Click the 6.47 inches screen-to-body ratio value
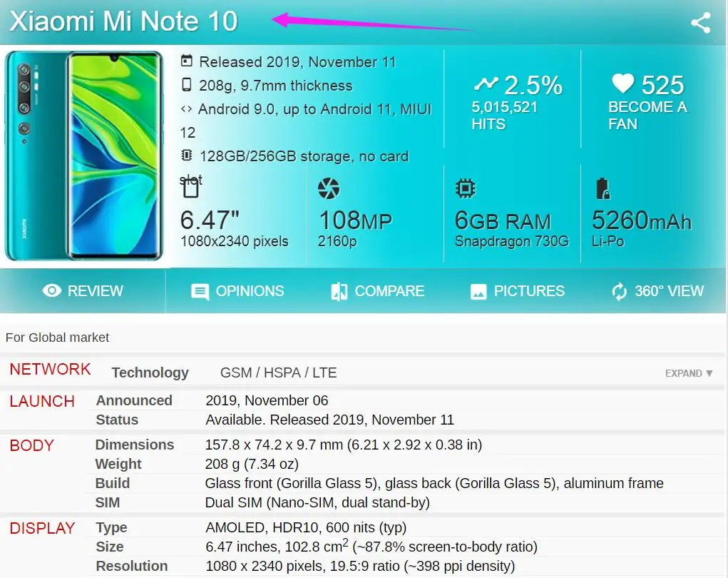Viewport: 728px width, 578px height. (371, 546)
